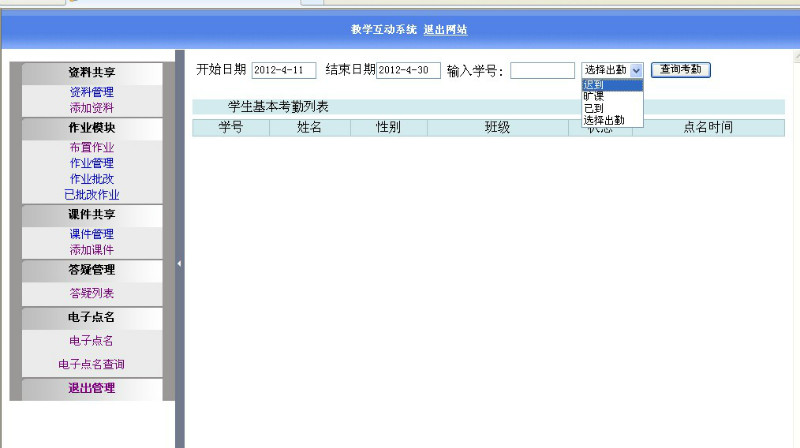Click the 性别 column header
800x448 pixels.
click(389, 128)
